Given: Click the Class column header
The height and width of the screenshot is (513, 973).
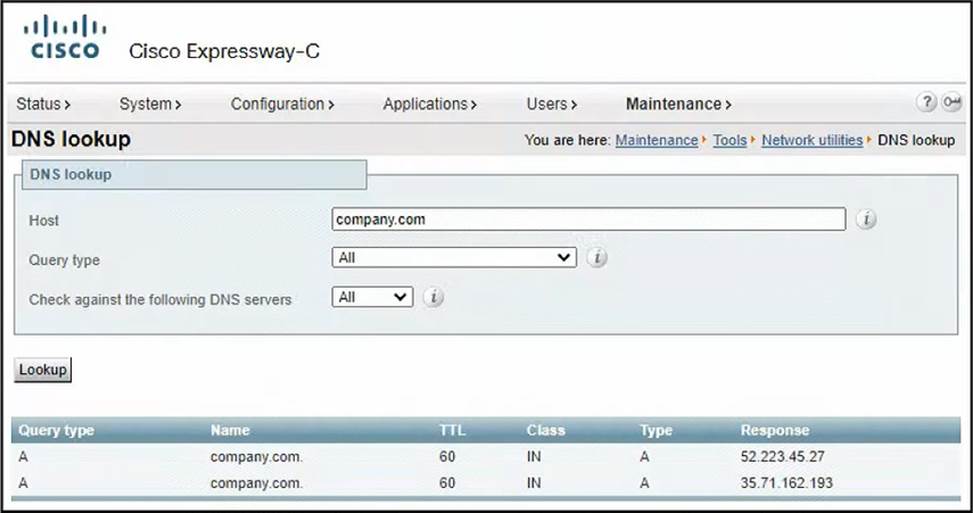Looking at the screenshot, I should pos(545,430).
